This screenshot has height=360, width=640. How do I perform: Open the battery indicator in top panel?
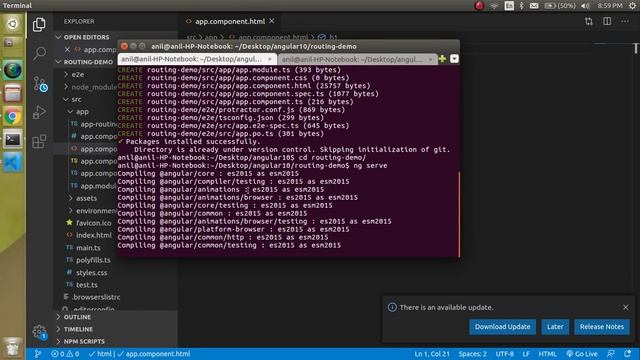(560, 6)
